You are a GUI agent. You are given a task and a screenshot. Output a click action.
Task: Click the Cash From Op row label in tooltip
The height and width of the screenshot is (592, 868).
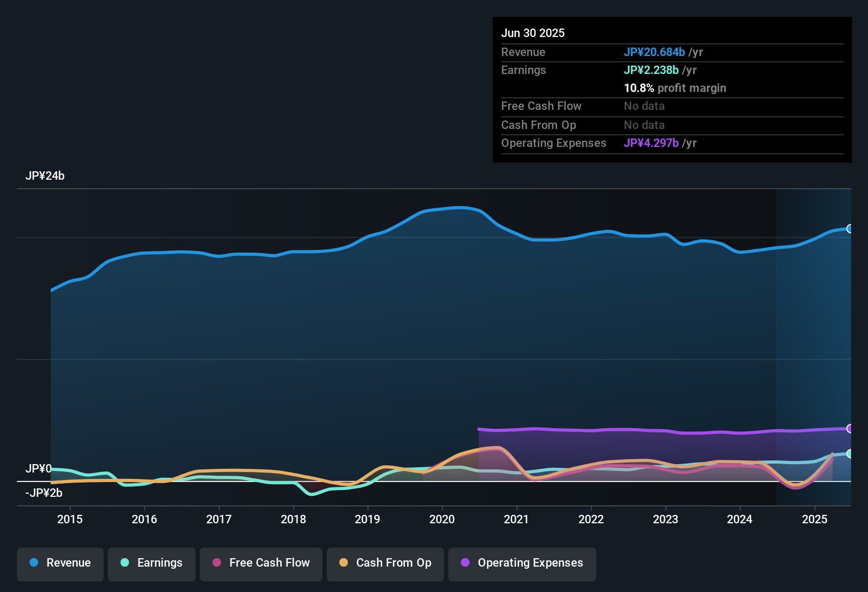tap(539, 125)
